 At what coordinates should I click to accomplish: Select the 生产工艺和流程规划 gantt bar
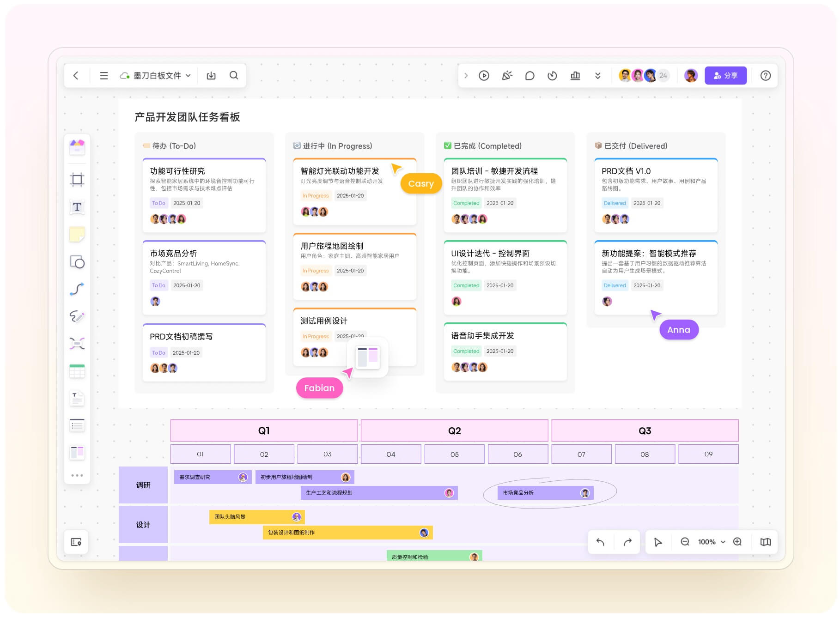[379, 493]
